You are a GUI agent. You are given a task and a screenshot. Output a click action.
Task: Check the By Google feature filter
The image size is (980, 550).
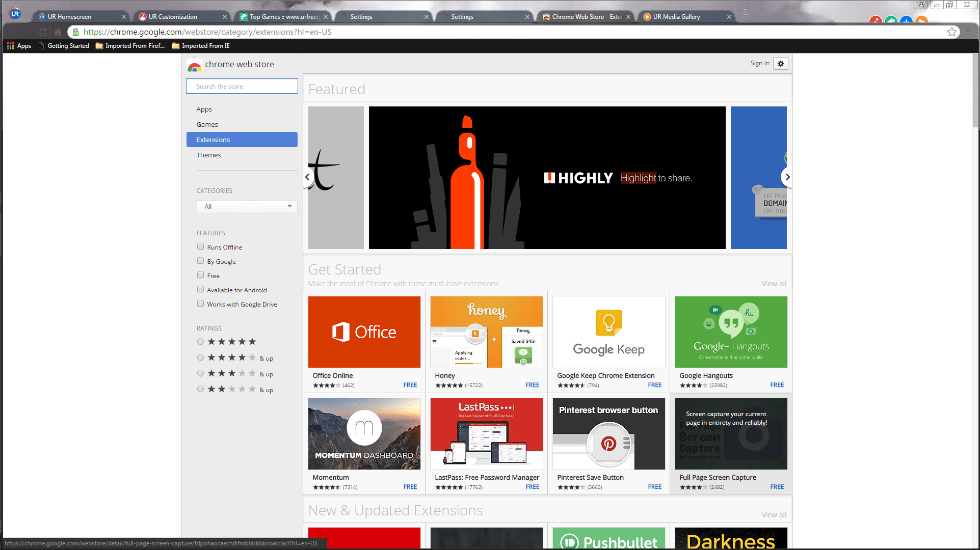click(x=200, y=261)
